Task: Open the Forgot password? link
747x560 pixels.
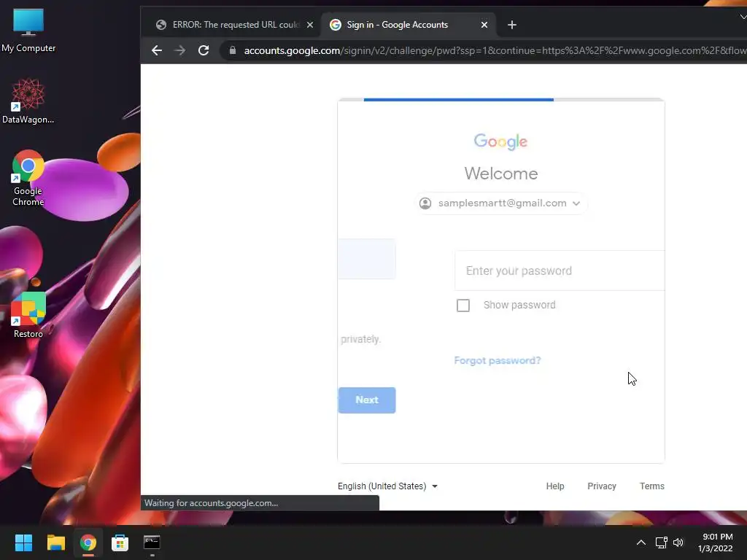Action: [498, 360]
